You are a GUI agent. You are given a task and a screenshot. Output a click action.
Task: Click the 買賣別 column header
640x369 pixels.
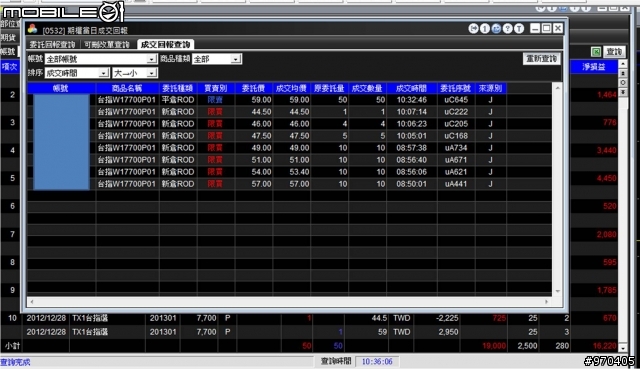216,88
